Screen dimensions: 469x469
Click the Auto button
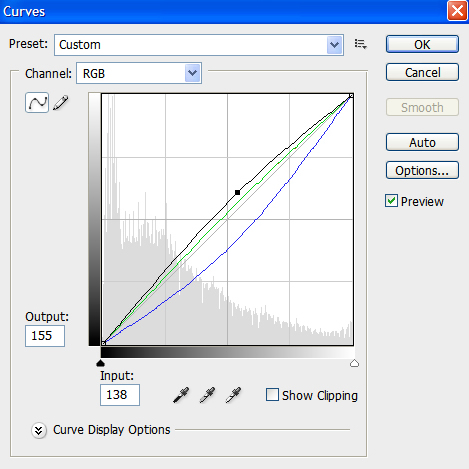(422, 142)
